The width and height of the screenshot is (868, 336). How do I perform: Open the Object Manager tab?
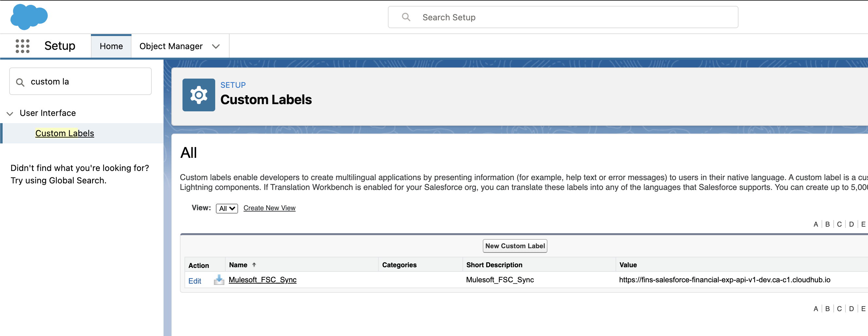(171, 46)
